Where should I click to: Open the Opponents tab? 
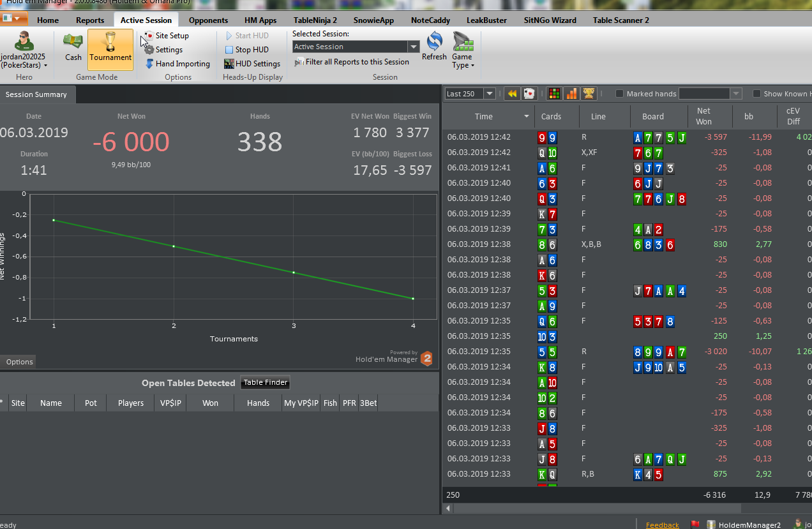click(209, 20)
